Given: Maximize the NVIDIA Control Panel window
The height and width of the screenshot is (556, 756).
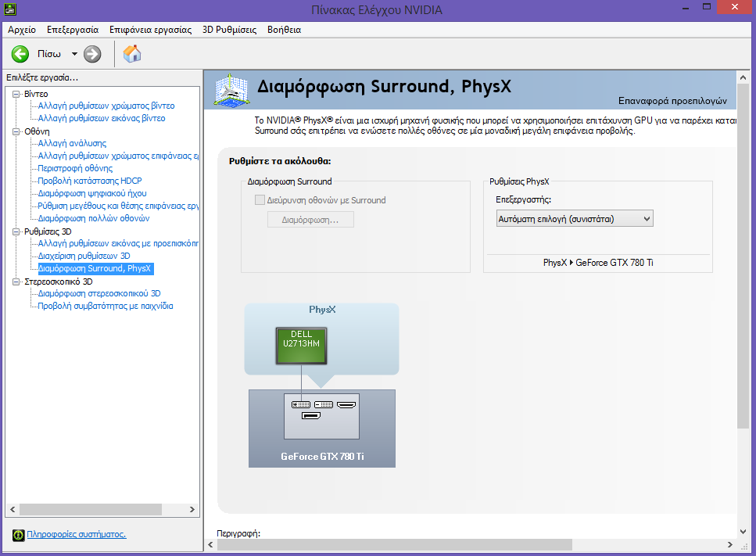Looking at the screenshot, I should [707, 7].
